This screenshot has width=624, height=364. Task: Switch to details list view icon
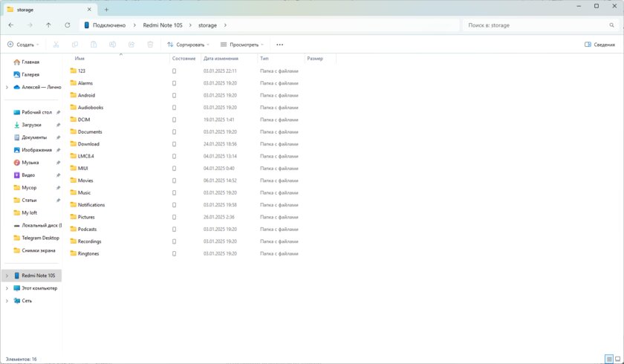tap(608, 359)
